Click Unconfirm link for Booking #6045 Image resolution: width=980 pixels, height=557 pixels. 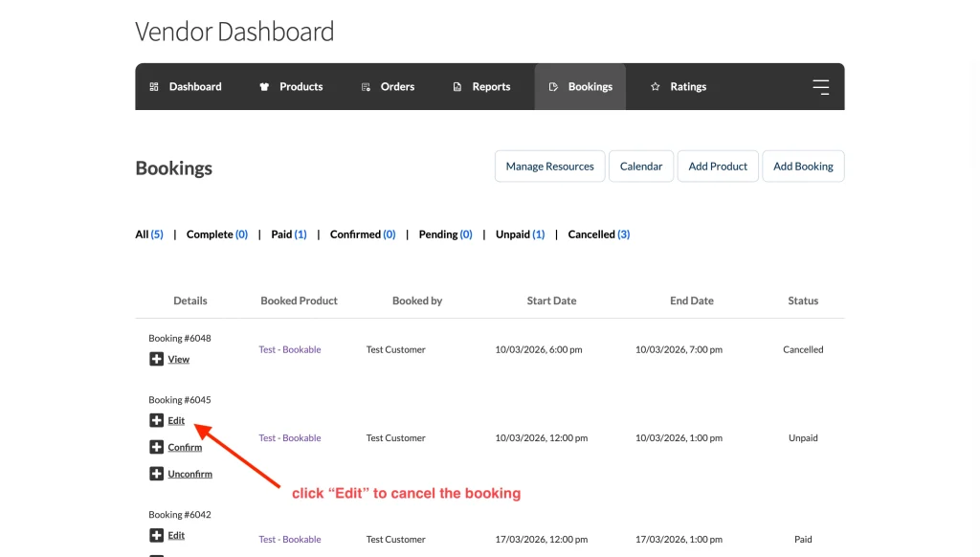coord(190,475)
